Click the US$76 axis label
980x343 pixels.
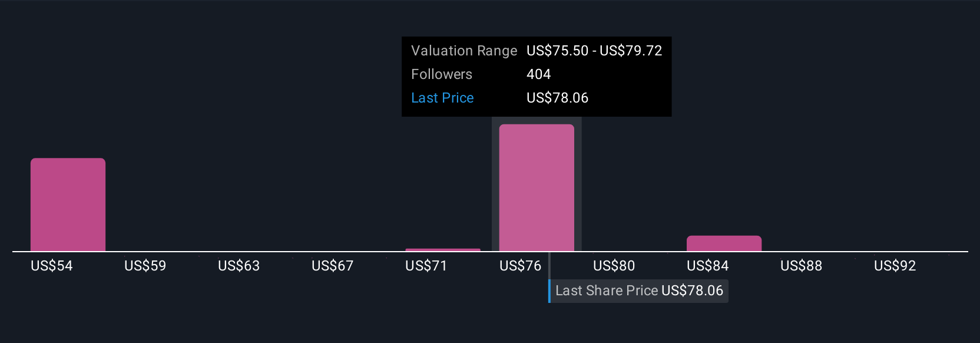(521, 266)
